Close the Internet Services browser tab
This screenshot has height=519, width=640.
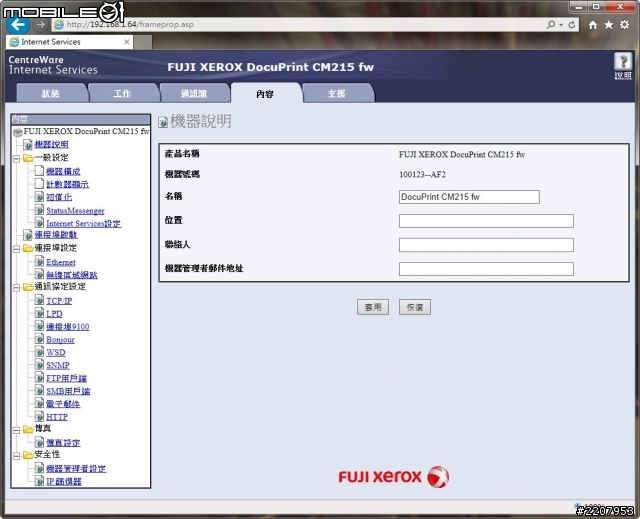(x=127, y=42)
